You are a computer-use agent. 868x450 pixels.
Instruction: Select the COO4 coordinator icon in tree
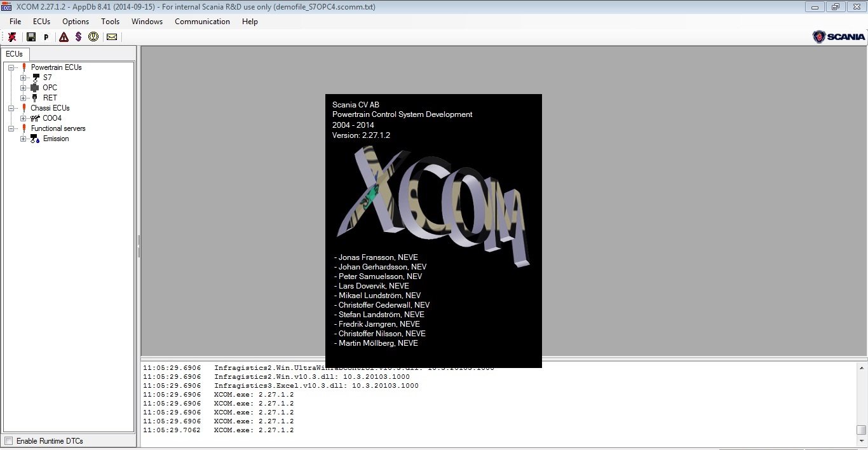pyautogui.click(x=35, y=118)
